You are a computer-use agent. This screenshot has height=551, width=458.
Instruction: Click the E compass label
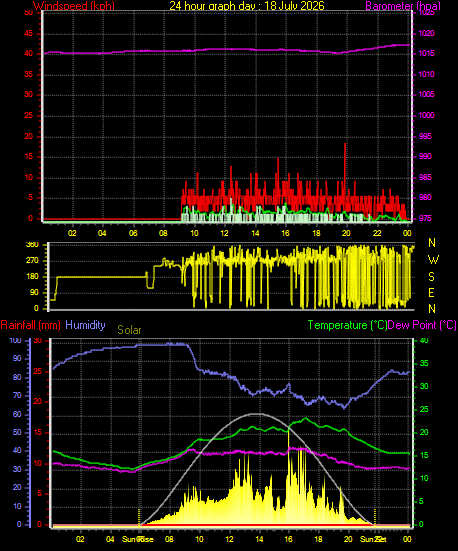[431, 292]
